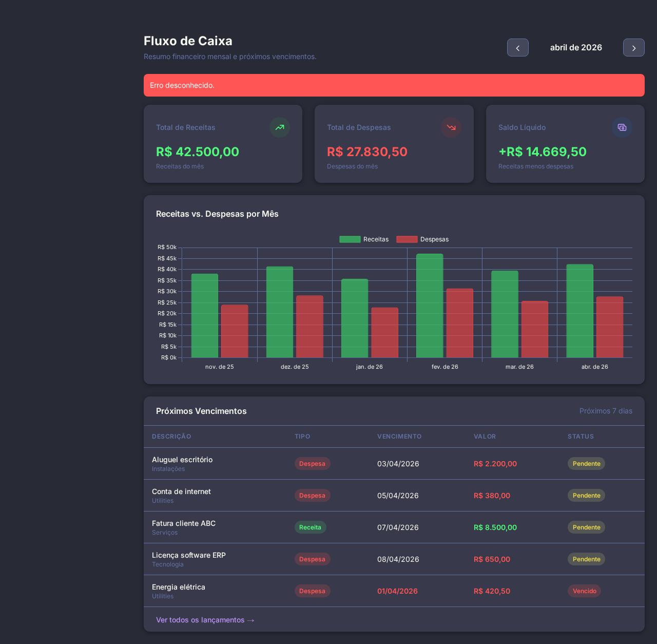Sort by the Valor column header

tap(485, 437)
